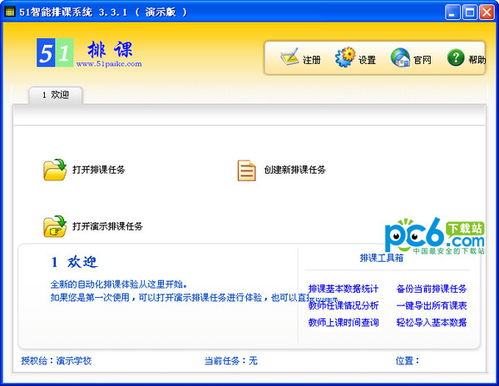
Task: Maximize the window from title bar
Action: pos(470,12)
